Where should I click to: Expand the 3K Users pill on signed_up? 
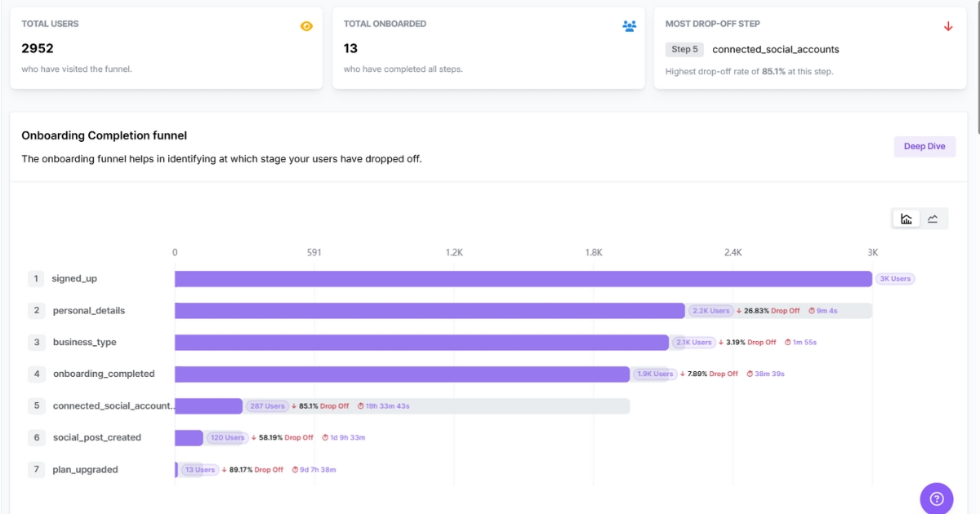pyautogui.click(x=895, y=278)
